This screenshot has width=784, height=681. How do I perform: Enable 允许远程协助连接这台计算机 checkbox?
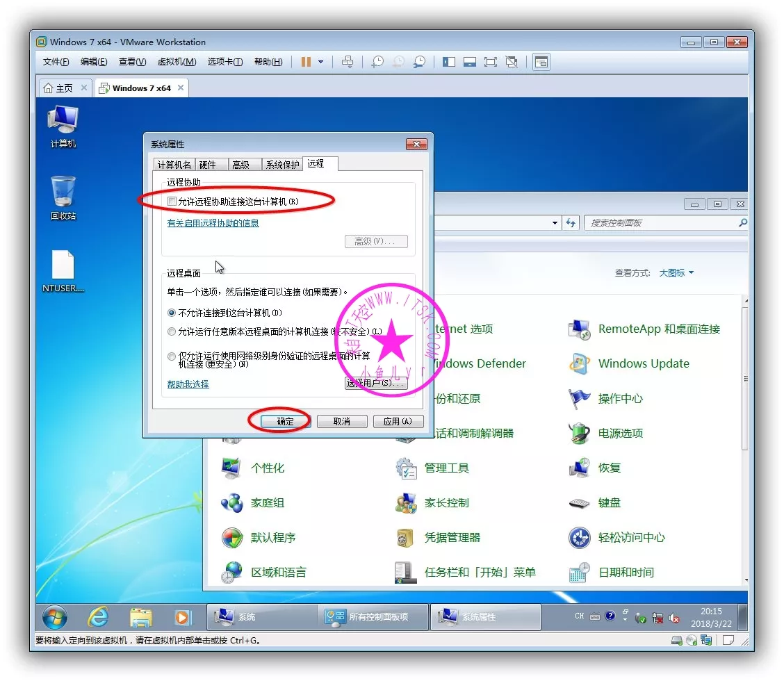pyautogui.click(x=172, y=202)
